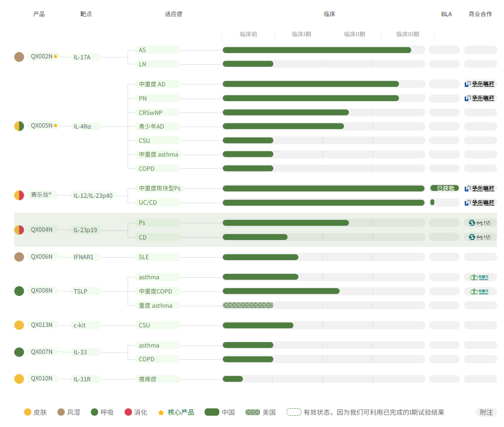Click the yellow circle icon beside QX010N
The image size is (504, 427).
click(19, 379)
